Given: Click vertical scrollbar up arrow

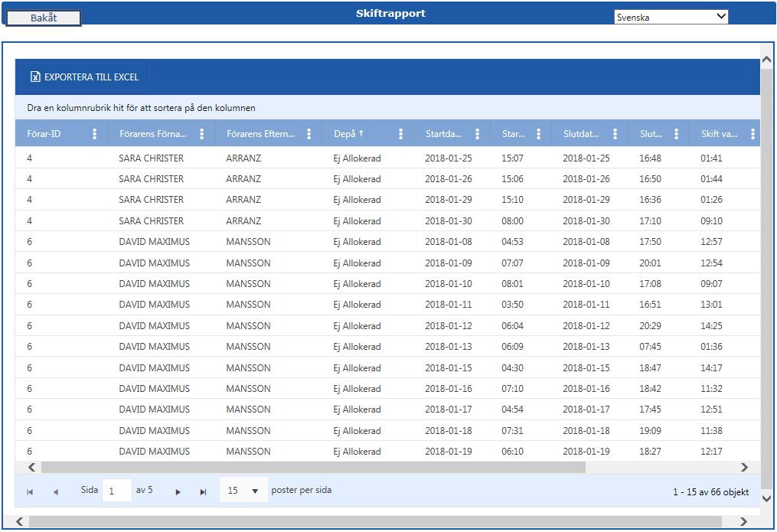Looking at the screenshot, I should coord(766,60).
